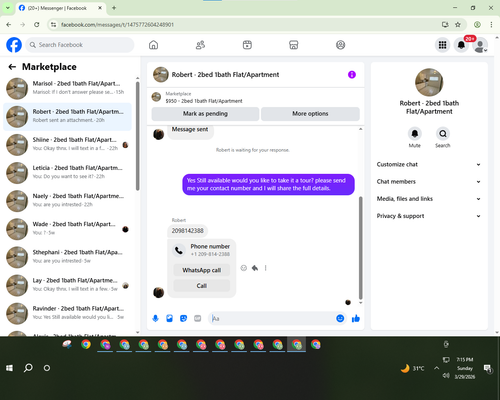The width and height of the screenshot is (500, 400).
Task: Open the Friends icon in top navigation
Action: (200, 45)
